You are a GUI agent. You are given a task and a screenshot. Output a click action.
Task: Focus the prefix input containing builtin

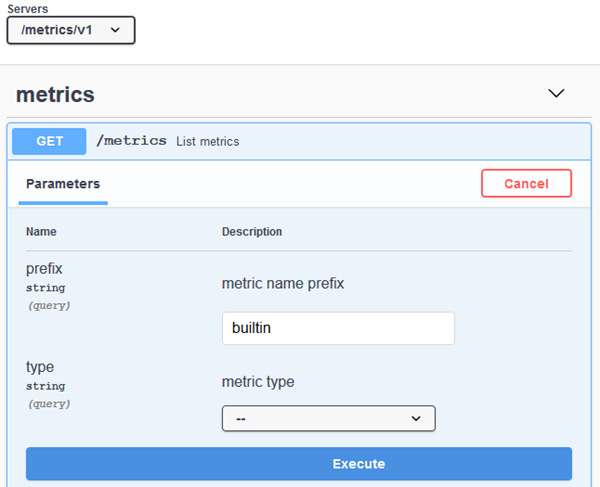tap(338, 328)
